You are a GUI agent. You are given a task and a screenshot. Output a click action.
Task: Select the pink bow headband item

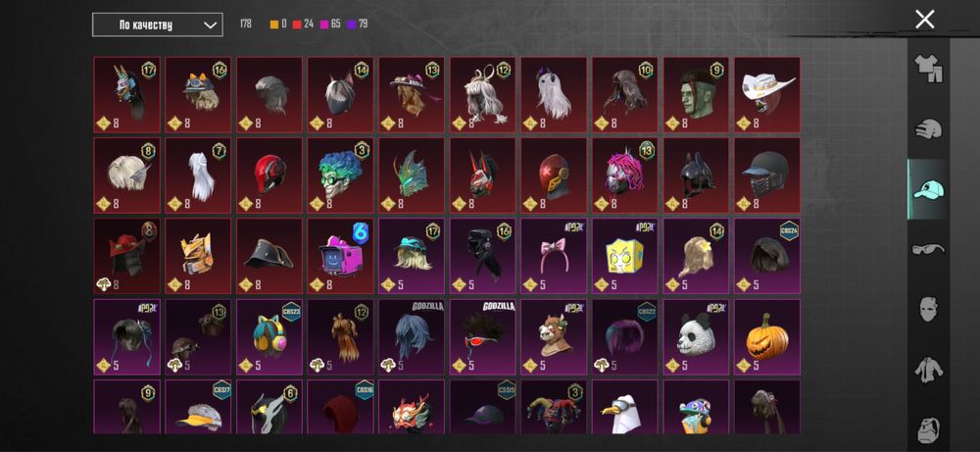pyautogui.click(x=553, y=256)
